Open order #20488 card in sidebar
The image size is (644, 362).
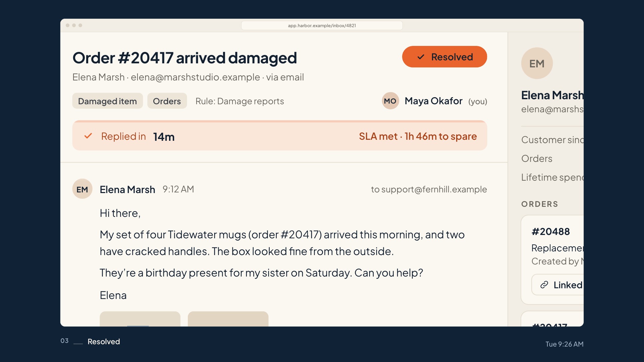point(552,260)
